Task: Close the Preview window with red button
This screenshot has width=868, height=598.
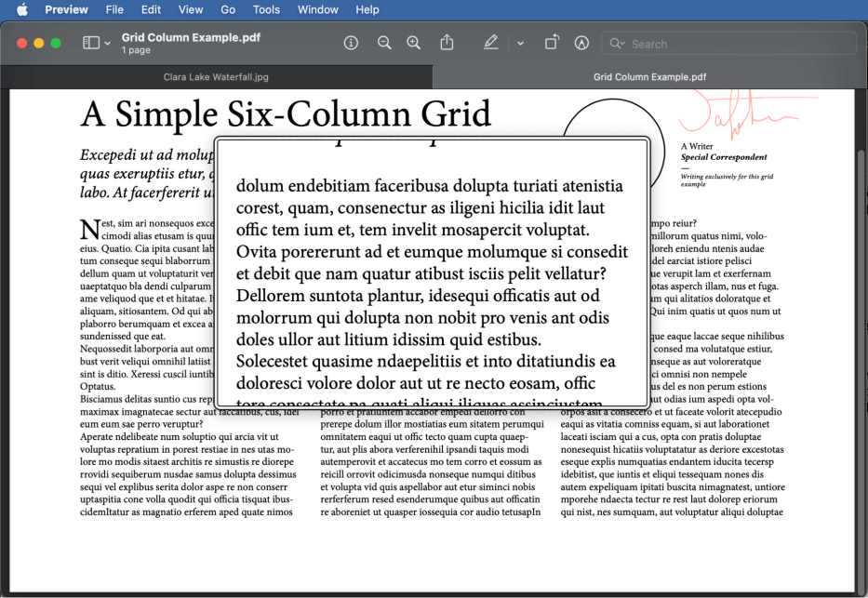Action: pos(22,43)
